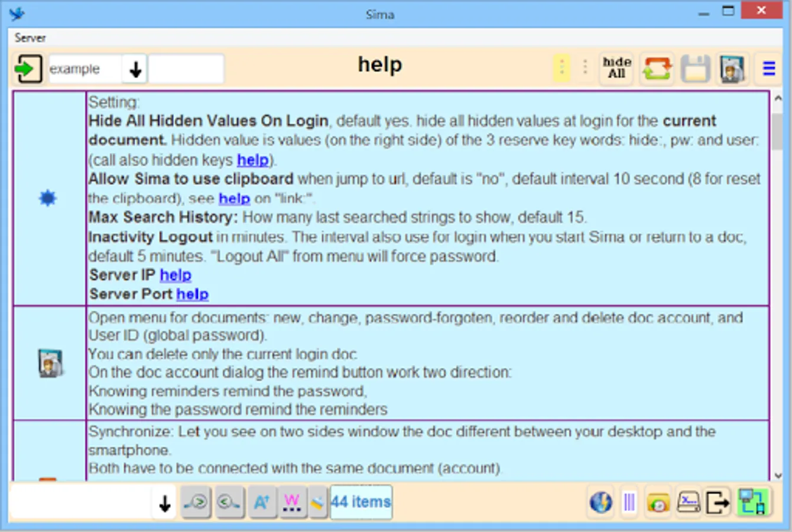Open the hidden keys help link
Screen dimensions: 792x532
253,160
